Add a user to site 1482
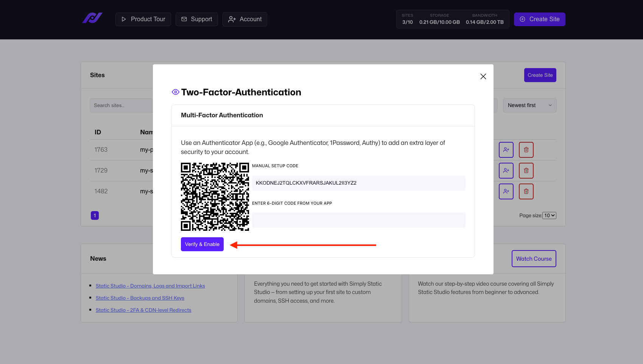This screenshot has height=364, width=643. [x=506, y=191]
